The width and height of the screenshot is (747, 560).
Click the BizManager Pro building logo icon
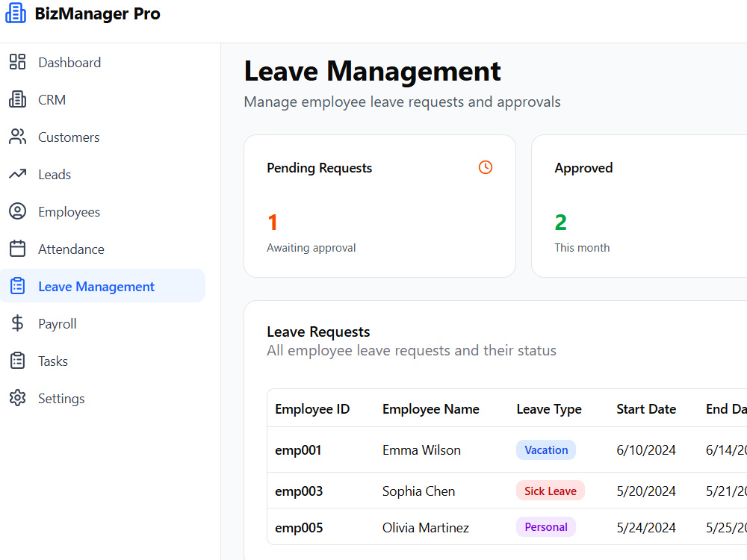pyautogui.click(x=16, y=13)
